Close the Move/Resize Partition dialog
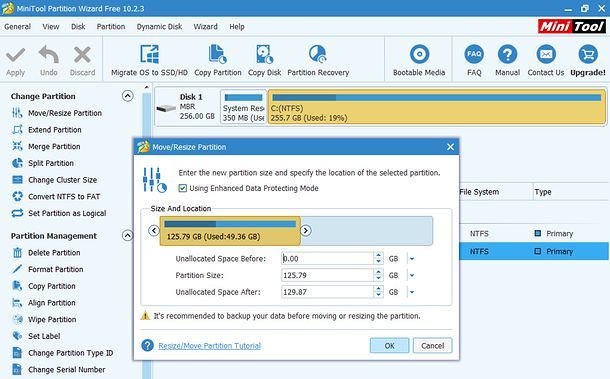 tap(450, 147)
